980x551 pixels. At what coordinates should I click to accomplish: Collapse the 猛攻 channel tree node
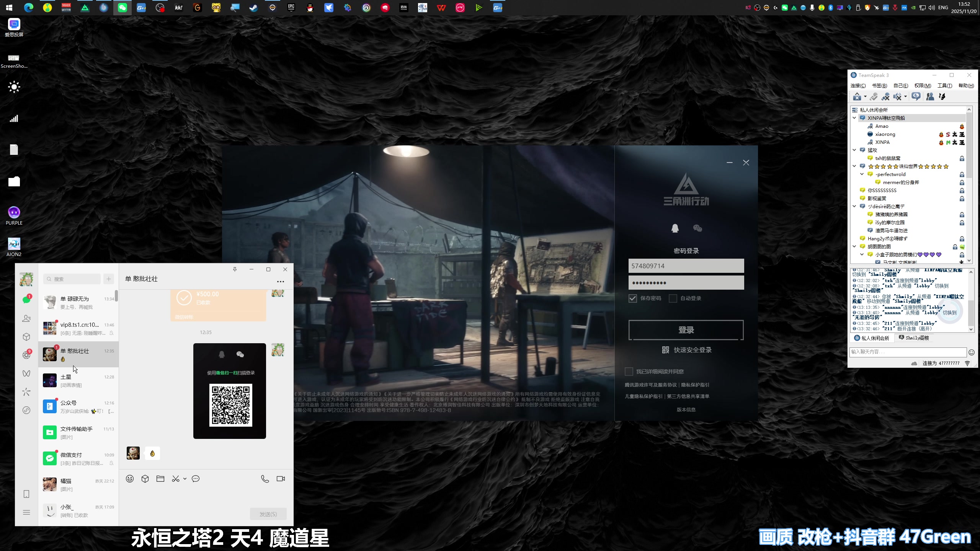pos(854,150)
